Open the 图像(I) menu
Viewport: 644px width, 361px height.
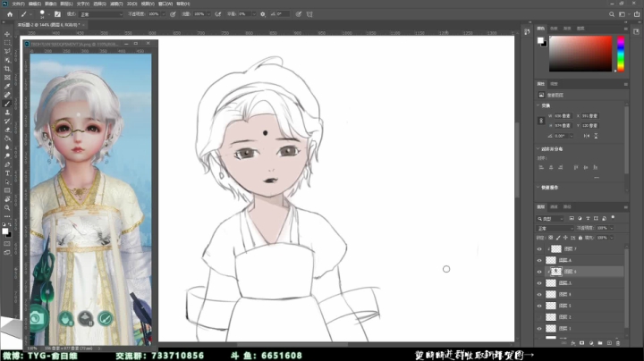(50, 4)
